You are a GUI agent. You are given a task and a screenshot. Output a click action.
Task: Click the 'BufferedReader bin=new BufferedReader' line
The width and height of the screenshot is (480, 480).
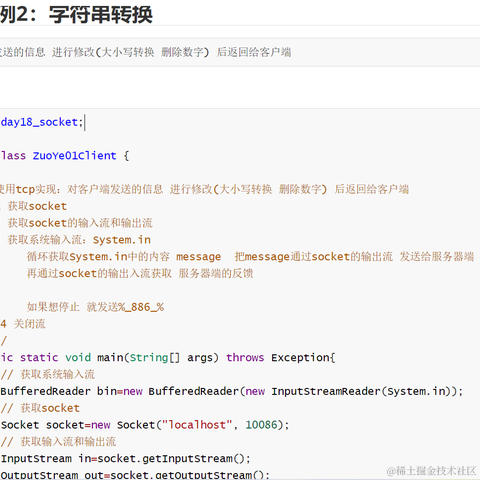click(x=232, y=391)
